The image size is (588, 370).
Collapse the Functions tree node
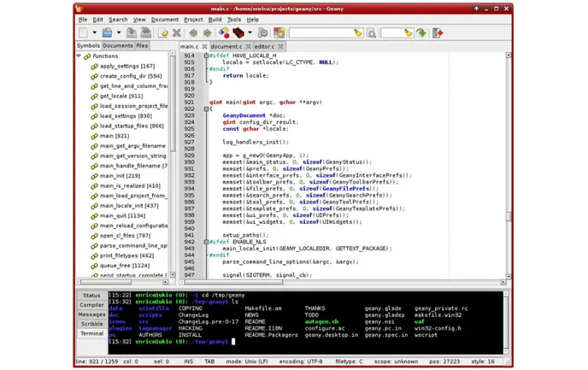coord(79,56)
